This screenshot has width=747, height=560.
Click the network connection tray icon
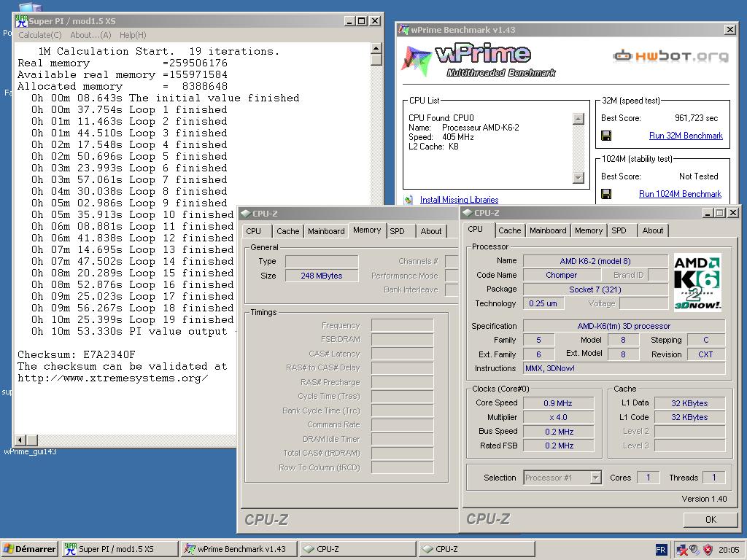point(682,550)
